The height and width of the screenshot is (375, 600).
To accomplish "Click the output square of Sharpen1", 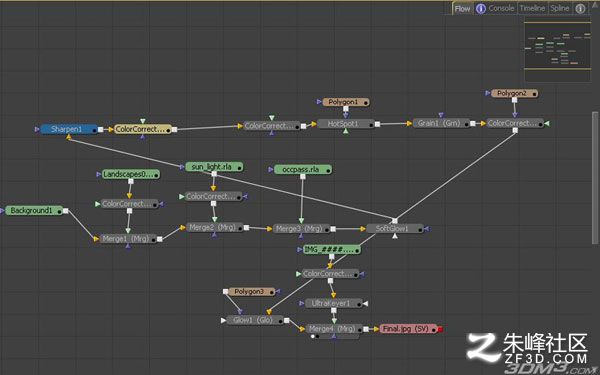I will coord(101,130).
